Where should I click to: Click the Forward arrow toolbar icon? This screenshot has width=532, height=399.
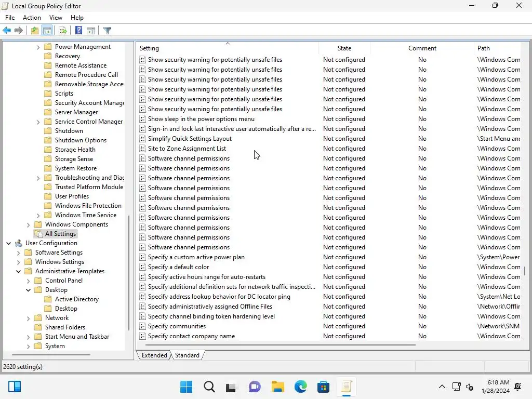(x=19, y=31)
